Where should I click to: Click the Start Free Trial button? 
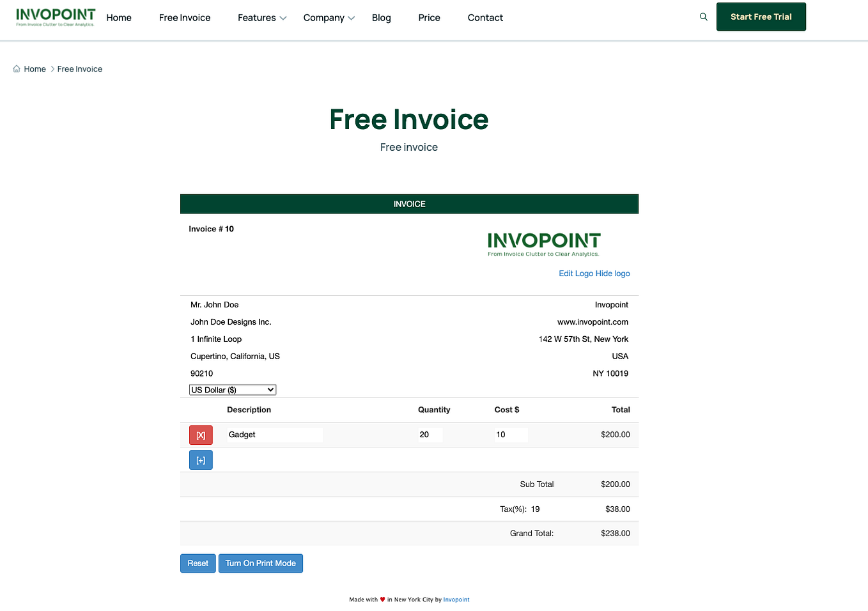(761, 17)
